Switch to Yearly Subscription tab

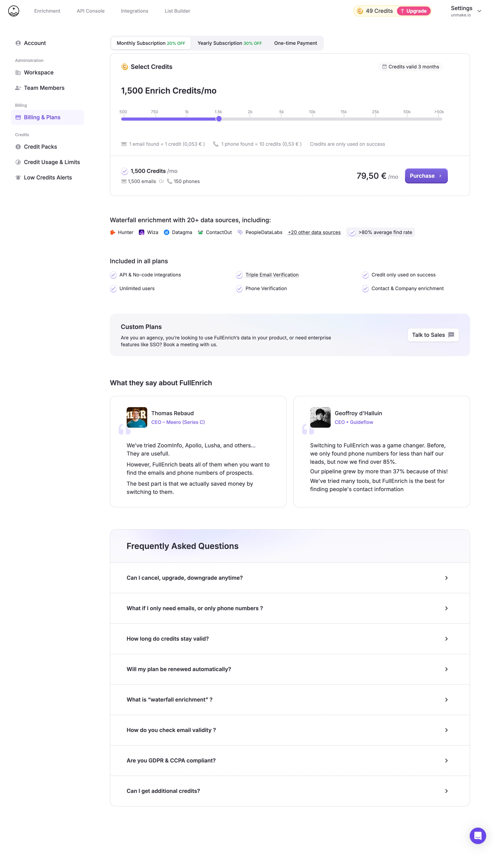230,43
